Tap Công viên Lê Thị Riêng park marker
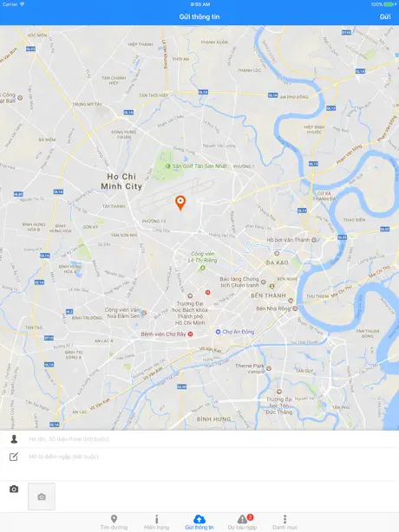Image resolution: width=399 pixels, height=532 pixels. [x=202, y=268]
